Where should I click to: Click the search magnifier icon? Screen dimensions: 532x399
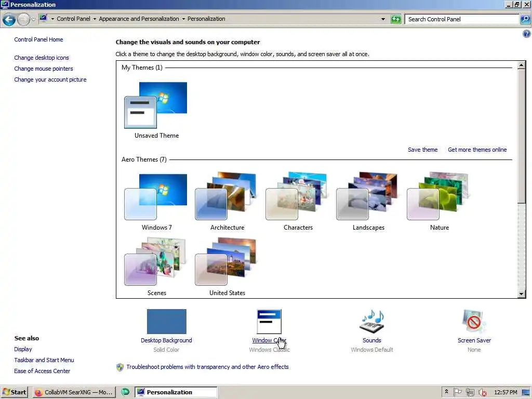[525, 19]
